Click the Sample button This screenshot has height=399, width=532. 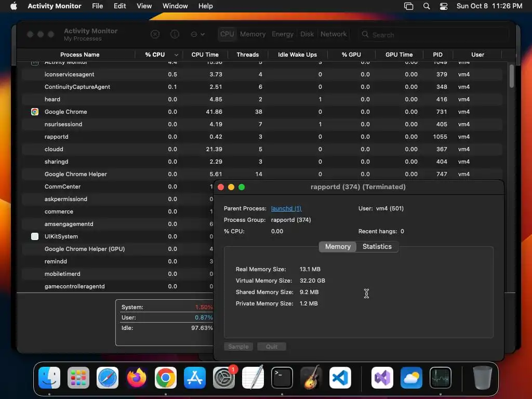tap(238, 347)
